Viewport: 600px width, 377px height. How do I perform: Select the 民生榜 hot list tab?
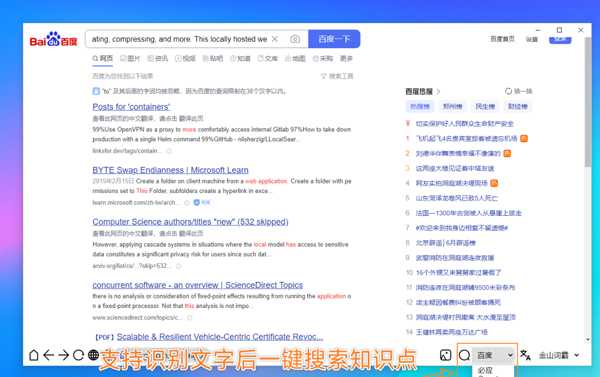click(485, 106)
